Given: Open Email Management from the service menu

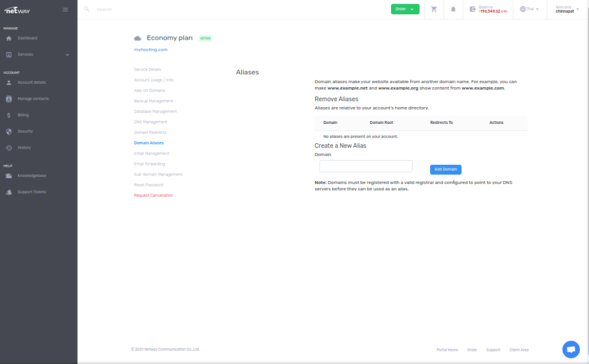Looking at the screenshot, I should (x=152, y=153).
